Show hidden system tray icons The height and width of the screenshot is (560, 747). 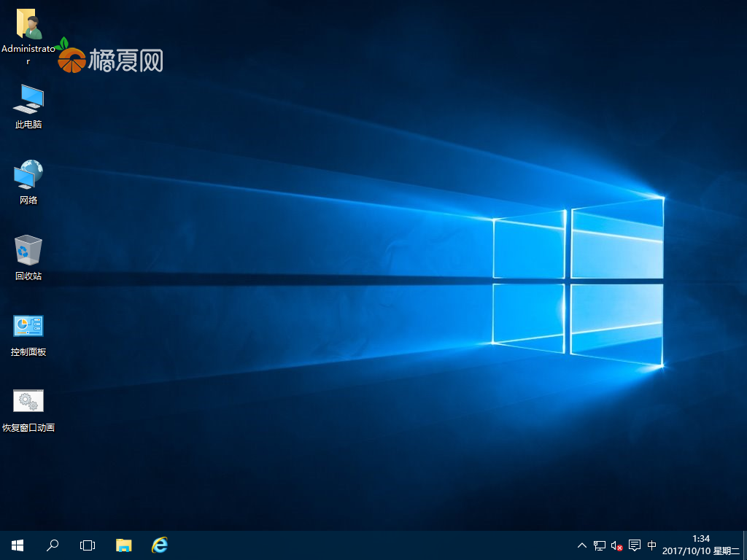[581, 545]
